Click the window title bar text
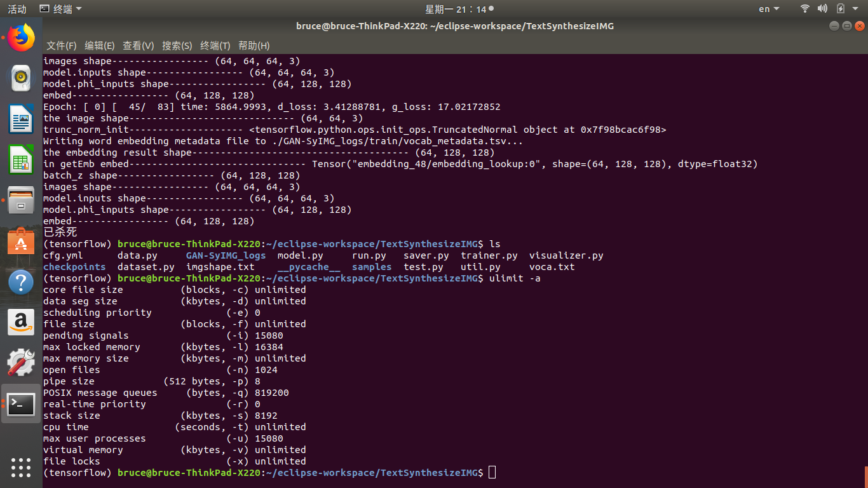Image resolution: width=868 pixels, height=488 pixels. 455,26
